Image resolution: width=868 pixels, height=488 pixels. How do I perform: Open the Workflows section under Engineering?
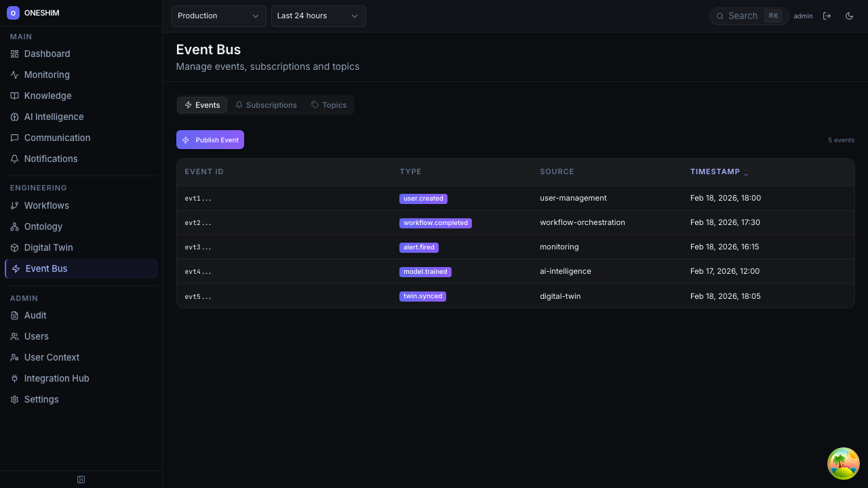click(46, 205)
